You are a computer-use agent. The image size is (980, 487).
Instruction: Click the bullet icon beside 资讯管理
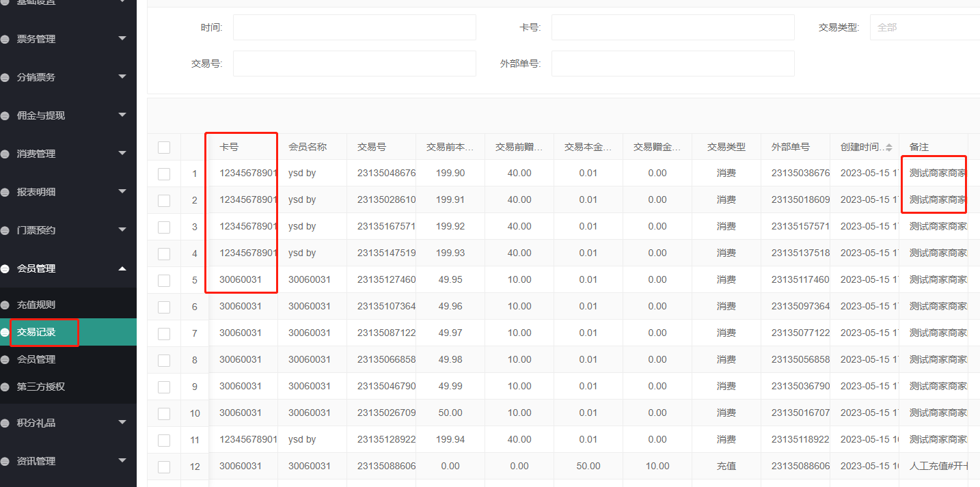coord(5,462)
